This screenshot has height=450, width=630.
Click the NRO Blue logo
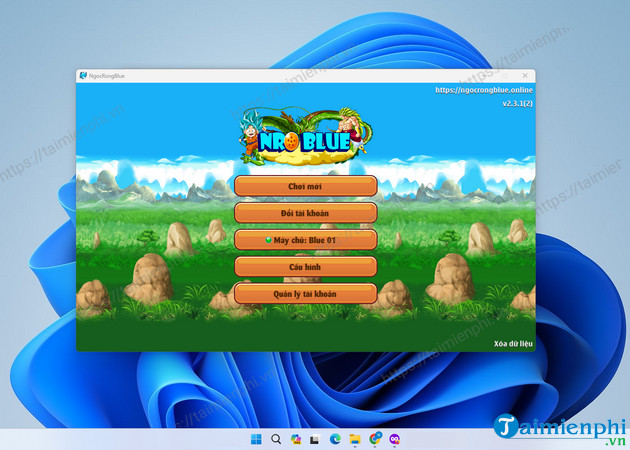click(306, 136)
